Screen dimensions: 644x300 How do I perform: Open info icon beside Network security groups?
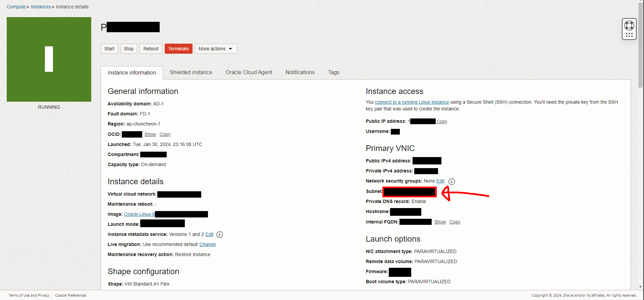coord(452,182)
